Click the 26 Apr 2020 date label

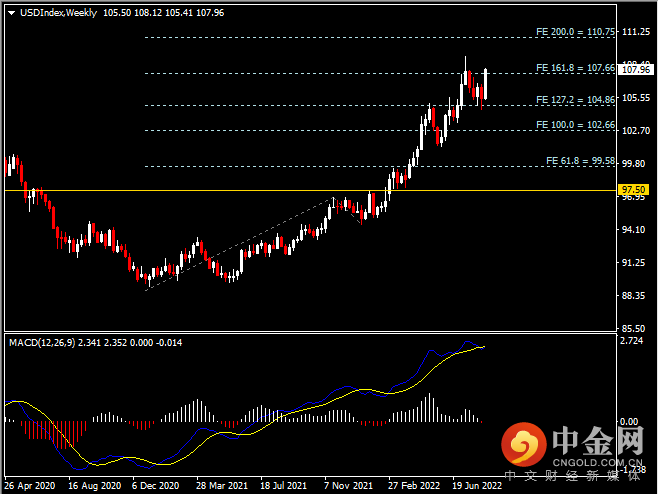point(30,486)
